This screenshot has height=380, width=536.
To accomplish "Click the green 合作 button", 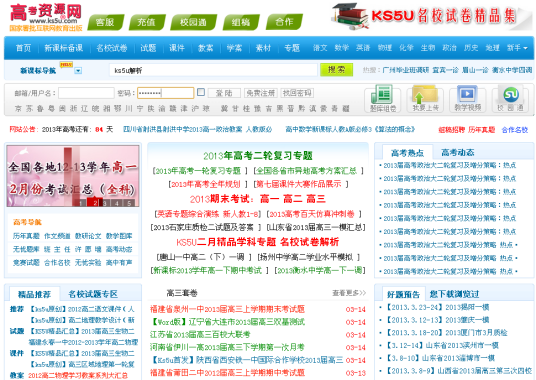I will (x=284, y=22).
